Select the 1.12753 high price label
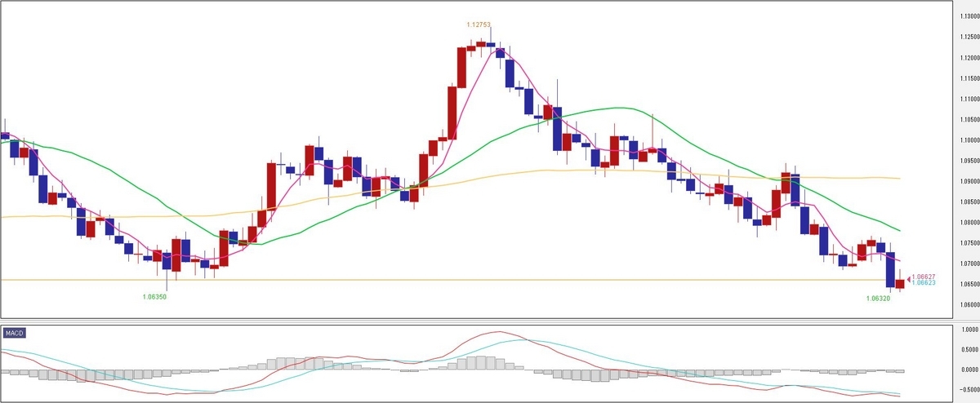This screenshot has width=980, height=403. pos(479,25)
